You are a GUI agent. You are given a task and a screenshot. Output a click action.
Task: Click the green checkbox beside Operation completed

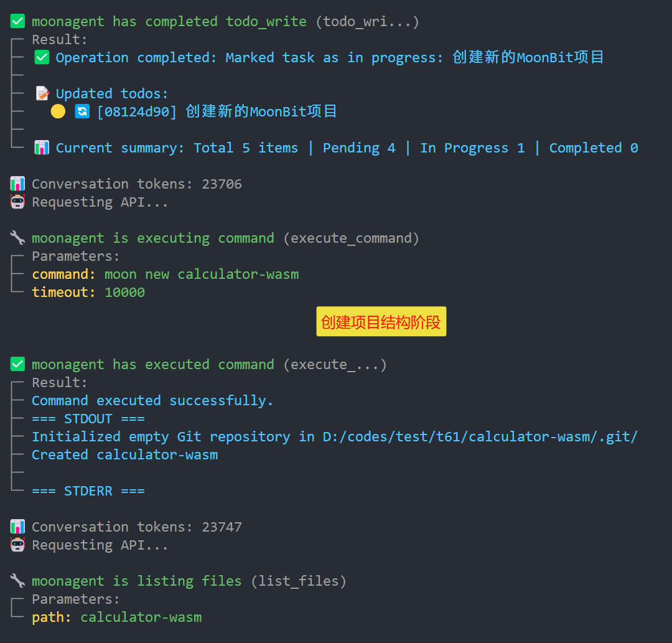pyautogui.click(x=42, y=58)
